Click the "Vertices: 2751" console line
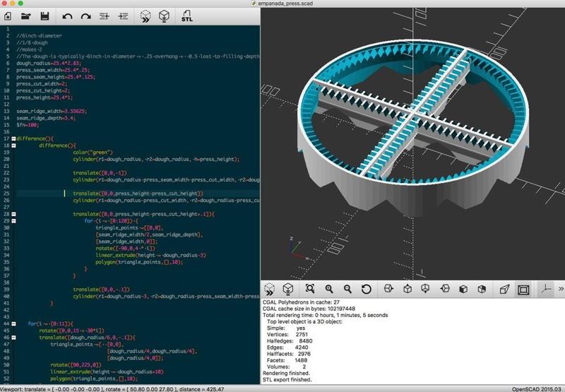 tap(287, 334)
